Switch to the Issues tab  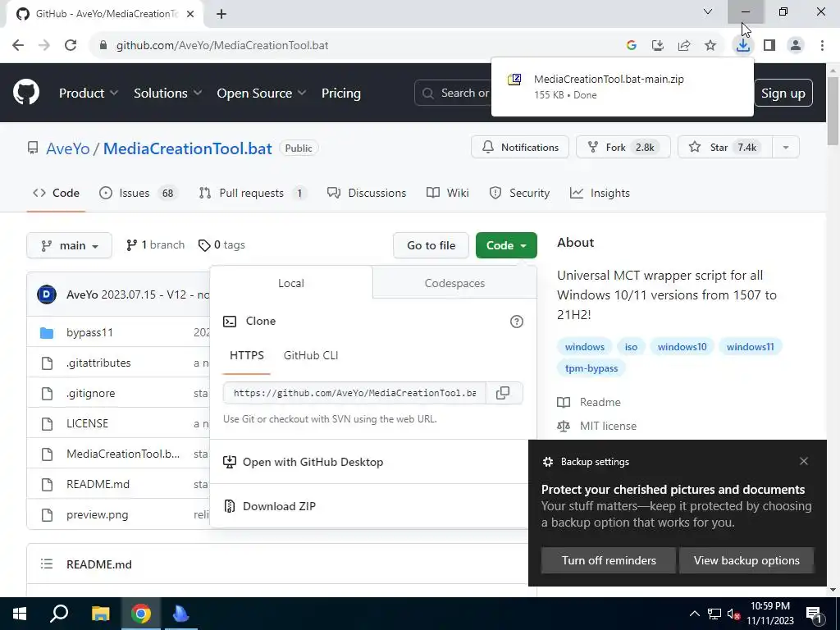[138, 193]
